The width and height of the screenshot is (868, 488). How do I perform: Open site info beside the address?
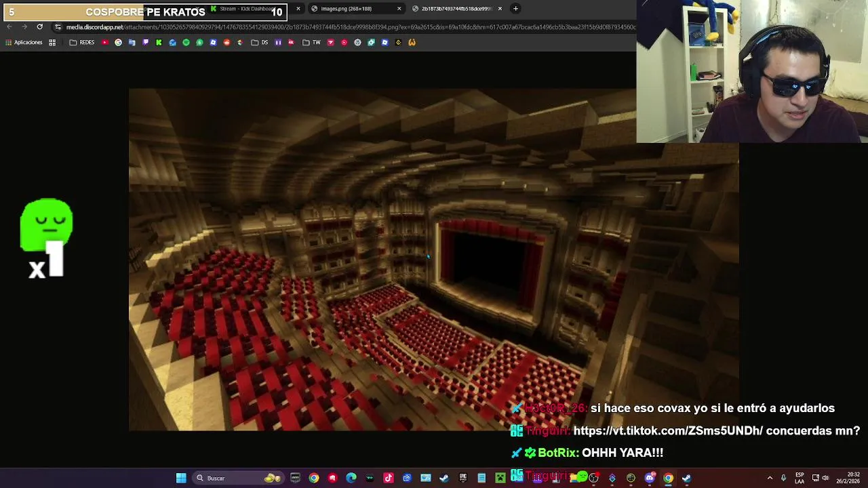click(x=58, y=27)
